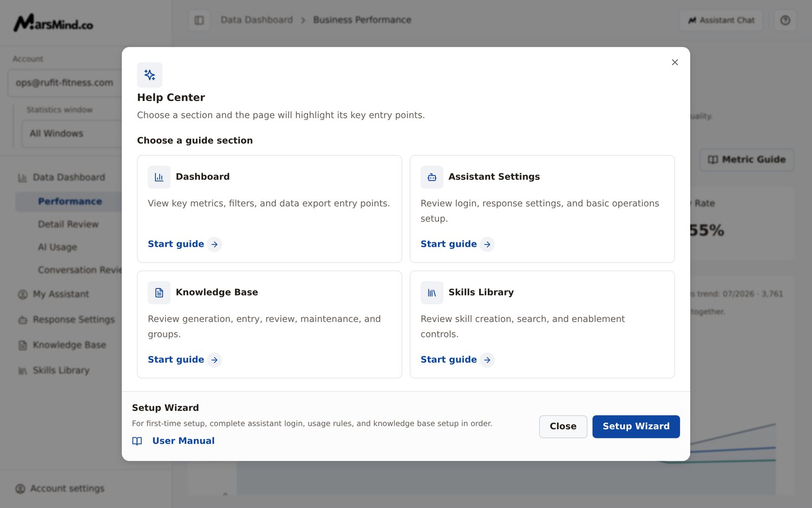812x508 pixels.
Task: Click arrow icon beside Skills Library Start guide
Action: tap(487, 360)
